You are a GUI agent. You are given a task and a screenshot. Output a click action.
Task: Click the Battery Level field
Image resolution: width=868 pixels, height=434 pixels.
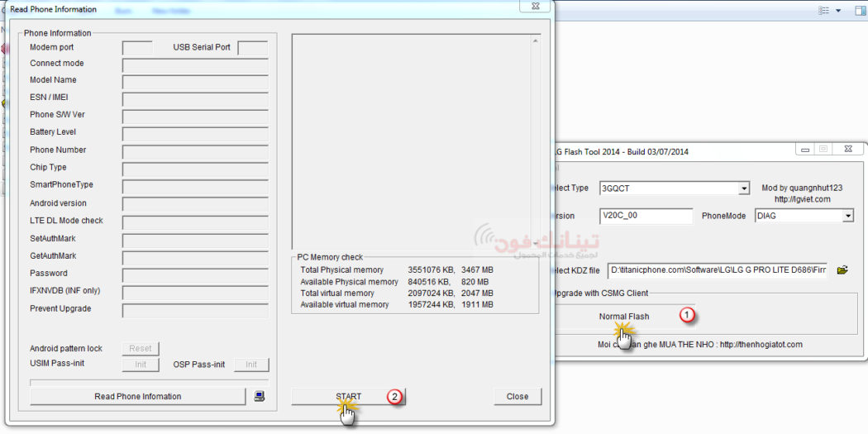(x=195, y=135)
